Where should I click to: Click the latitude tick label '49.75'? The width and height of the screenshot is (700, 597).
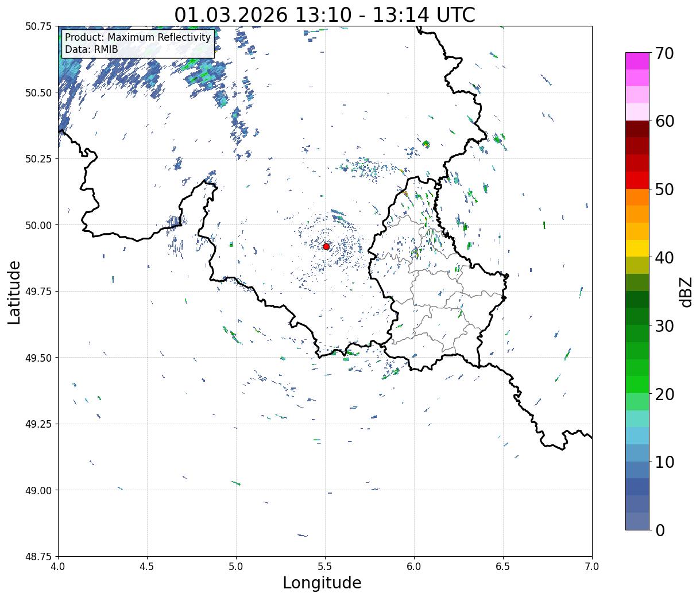pyautogui.click(x=38, y=292)
